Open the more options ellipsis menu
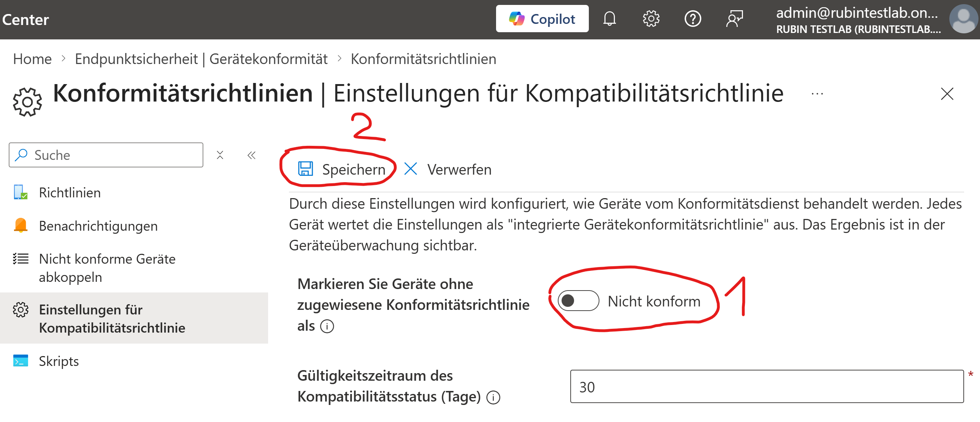 817,94
